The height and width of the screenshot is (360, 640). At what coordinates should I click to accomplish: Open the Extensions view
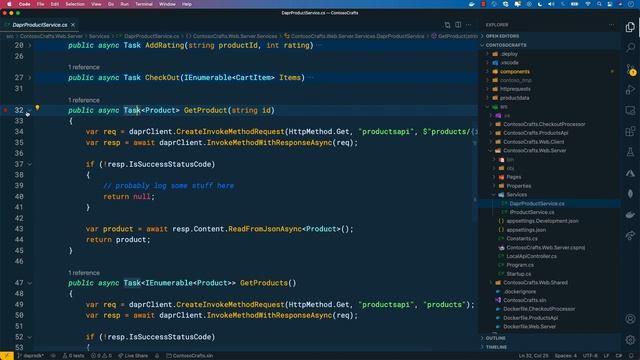tap(630, 131)
